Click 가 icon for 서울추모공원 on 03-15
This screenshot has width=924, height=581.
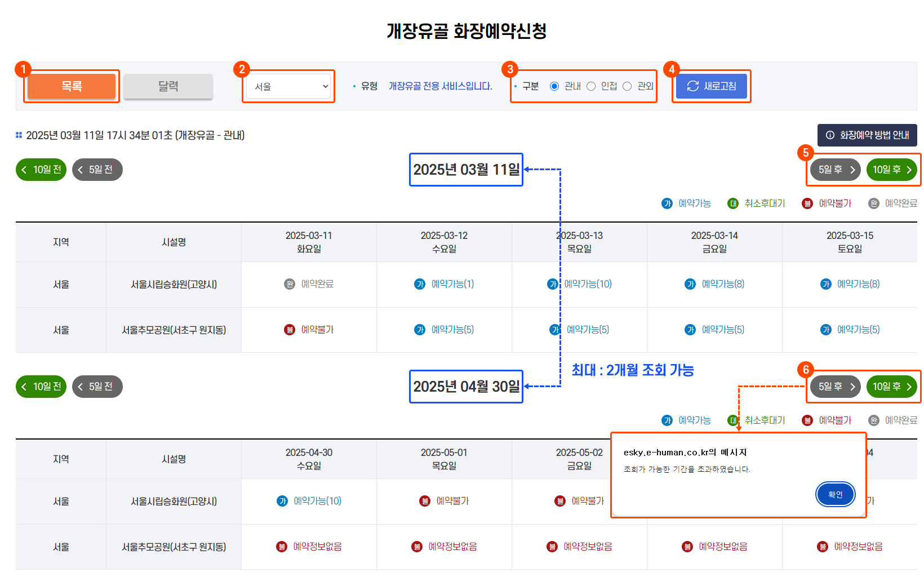[825, 330]
